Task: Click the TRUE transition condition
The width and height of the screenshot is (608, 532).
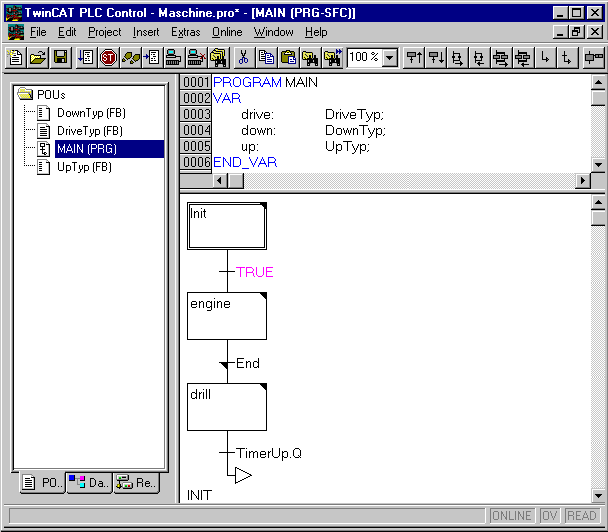Action: click(x=254, y=272)
